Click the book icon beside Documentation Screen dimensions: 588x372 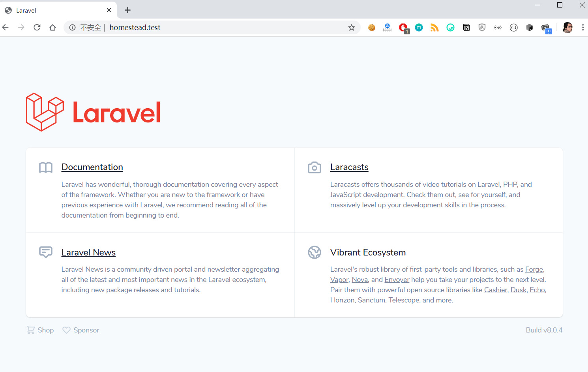click(46, 168)
